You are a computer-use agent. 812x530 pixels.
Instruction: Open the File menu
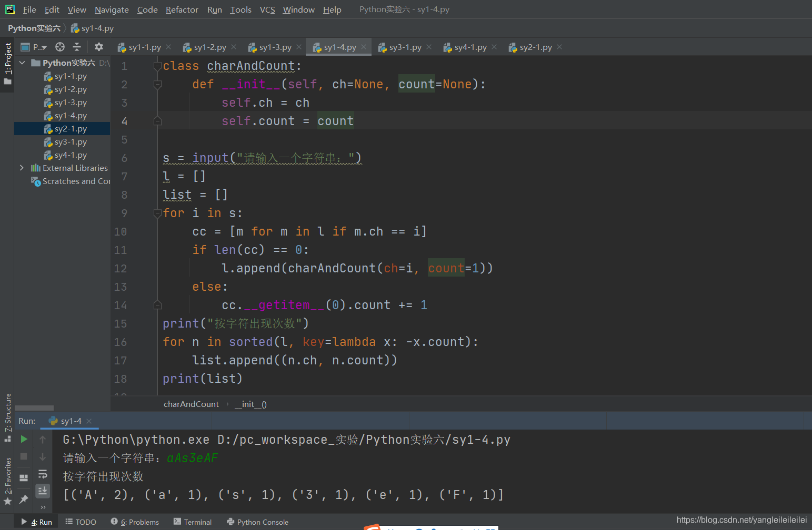click(x=29, y=9)
